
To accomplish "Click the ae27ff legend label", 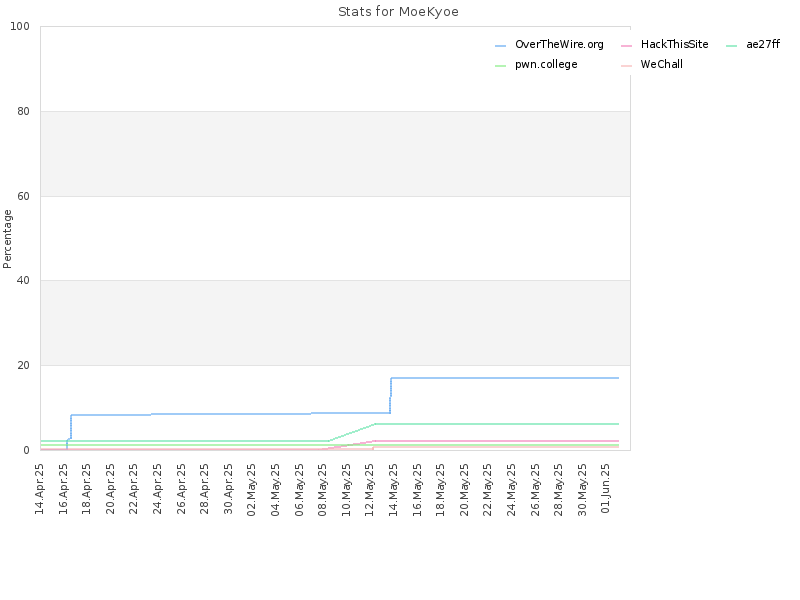I will point(763,44).
